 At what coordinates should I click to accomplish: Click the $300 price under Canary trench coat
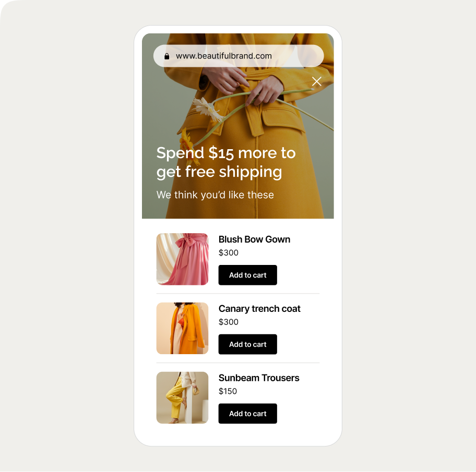pos(228,322)
